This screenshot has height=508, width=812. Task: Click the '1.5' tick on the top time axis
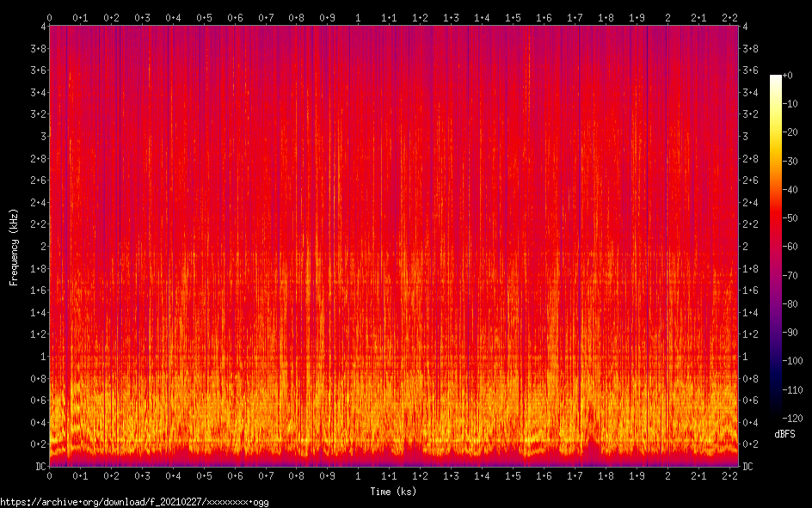[x=514, y=17]
